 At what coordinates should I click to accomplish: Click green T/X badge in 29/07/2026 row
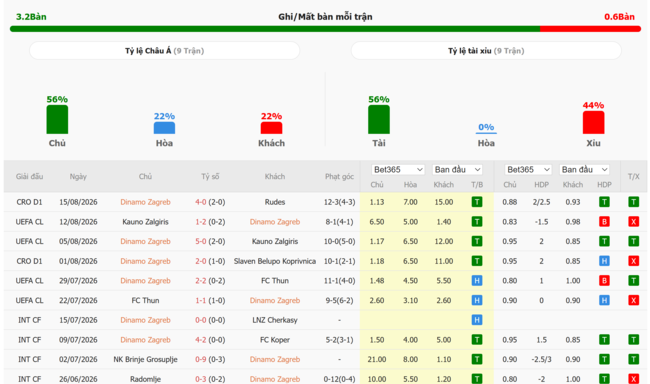pos(633,281)
